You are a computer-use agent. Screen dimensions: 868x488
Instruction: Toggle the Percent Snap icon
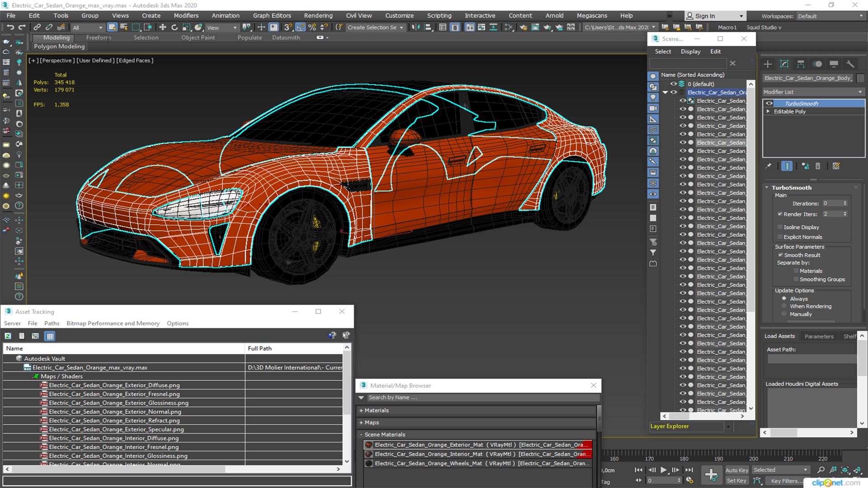(312, 27)
